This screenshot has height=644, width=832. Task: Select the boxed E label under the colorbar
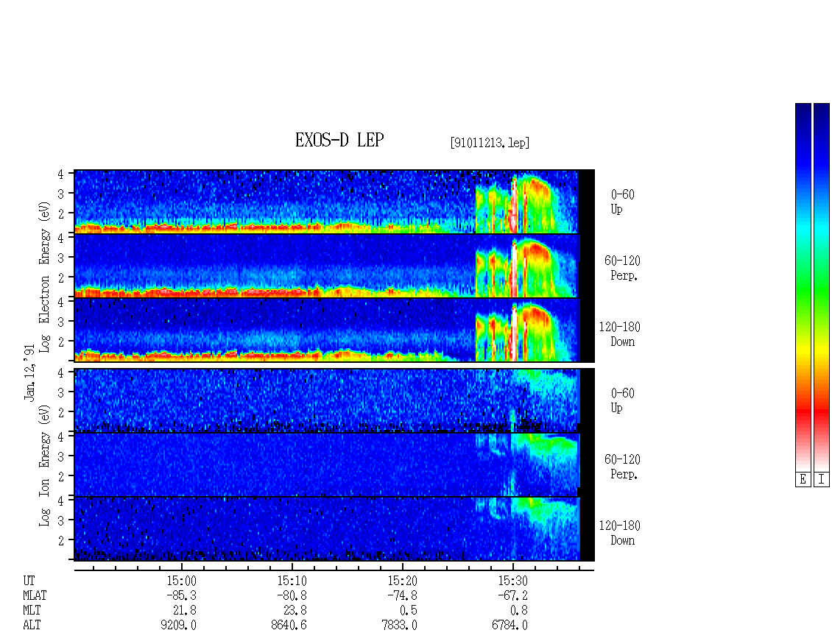coord(803,480)
